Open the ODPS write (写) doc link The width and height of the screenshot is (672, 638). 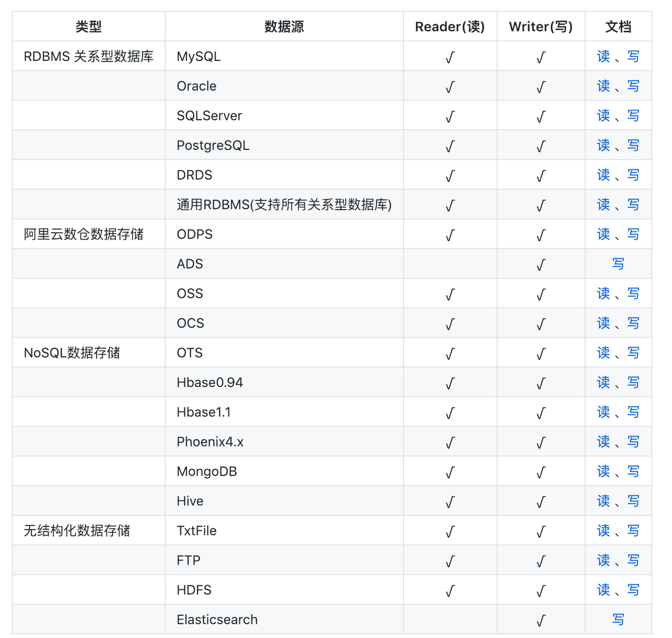tap(633, 234)
